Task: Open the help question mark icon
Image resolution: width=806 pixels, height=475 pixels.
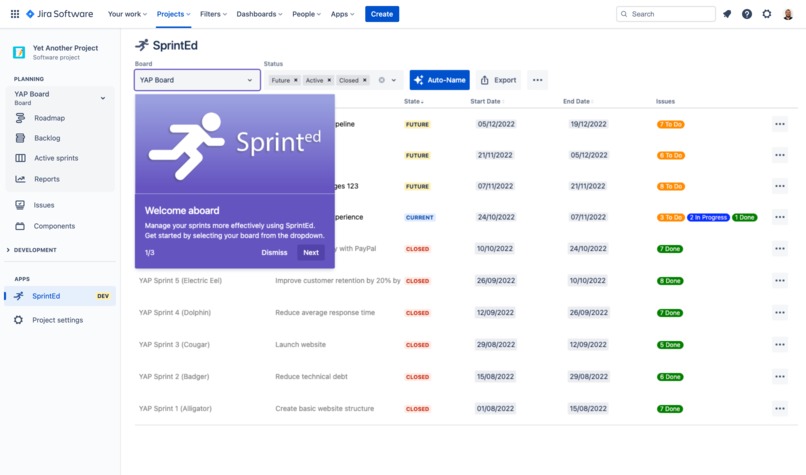Action: click(x=747, y=14)
